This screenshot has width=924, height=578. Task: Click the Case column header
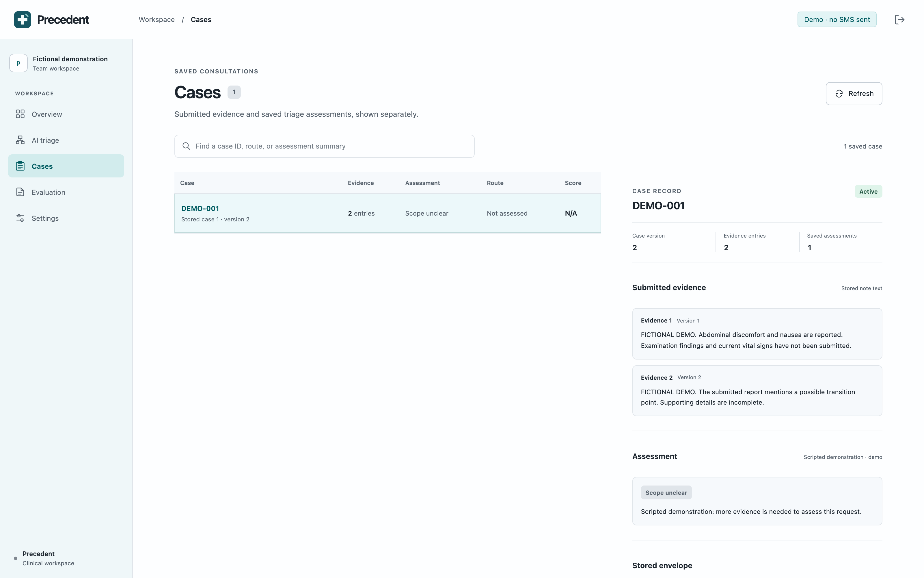(x=187, y=183)
